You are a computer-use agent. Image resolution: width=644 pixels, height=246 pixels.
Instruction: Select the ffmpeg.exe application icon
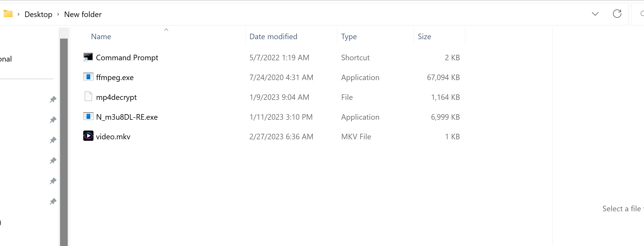88,77
